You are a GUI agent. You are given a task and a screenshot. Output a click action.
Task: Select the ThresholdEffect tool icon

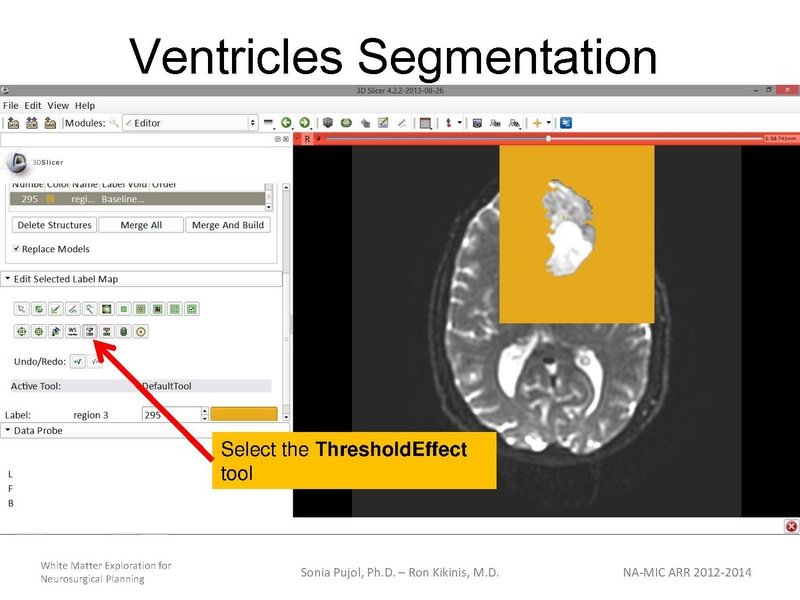[91, 331]
